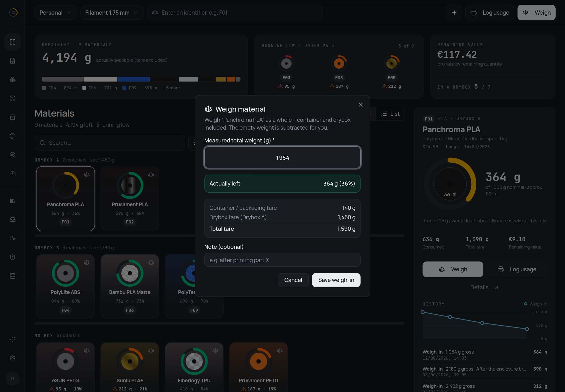Click scale icon on eSUN PETG card
Screen dimensions: 565x392
87,350
